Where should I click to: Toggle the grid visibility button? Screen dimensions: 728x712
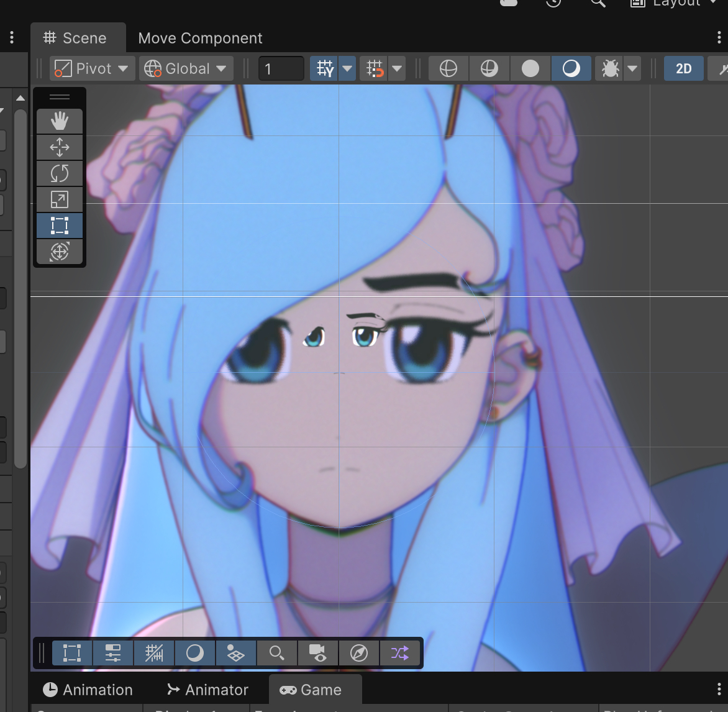pos(325,68)
